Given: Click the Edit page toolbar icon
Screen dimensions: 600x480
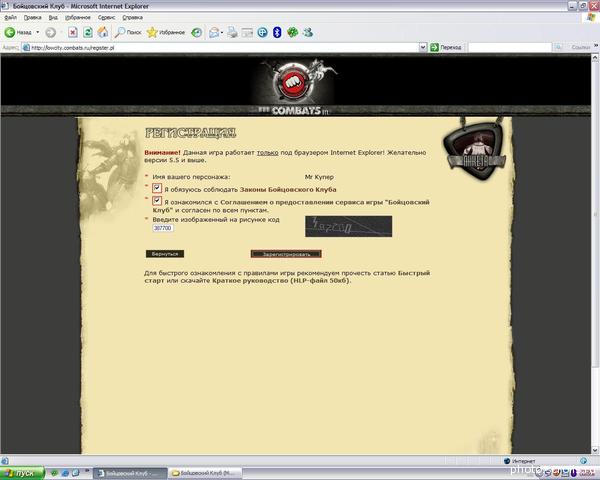Looking at the screenshot, I should coord(247,33).
